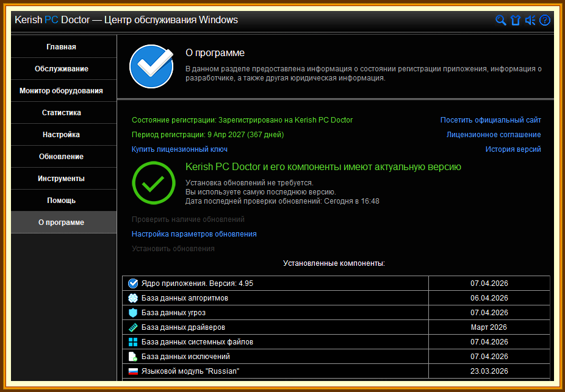Click the Март 2026 date cell
Image resolution: width=565 pixels, height=392 pixels.
pyautogui.click(x=489, y=327)
